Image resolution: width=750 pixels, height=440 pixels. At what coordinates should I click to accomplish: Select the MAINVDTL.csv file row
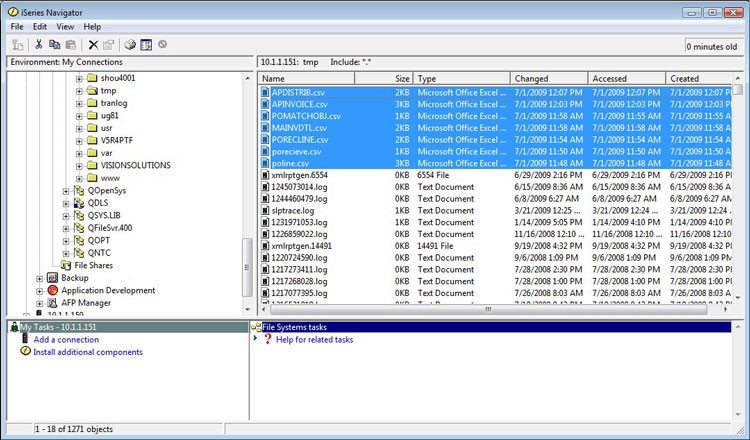click(x=495, y=128)
